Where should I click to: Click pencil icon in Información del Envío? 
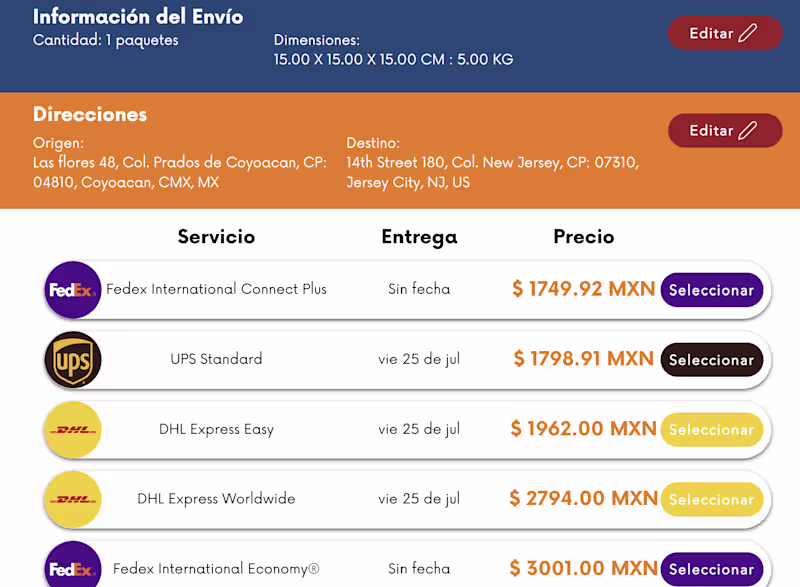(747, 33)
